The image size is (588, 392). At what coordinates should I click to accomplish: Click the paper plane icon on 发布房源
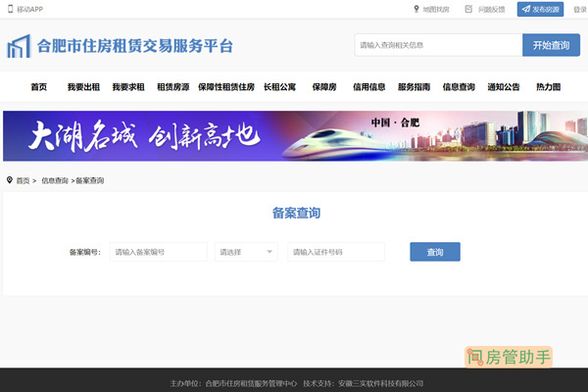point(525,9)
